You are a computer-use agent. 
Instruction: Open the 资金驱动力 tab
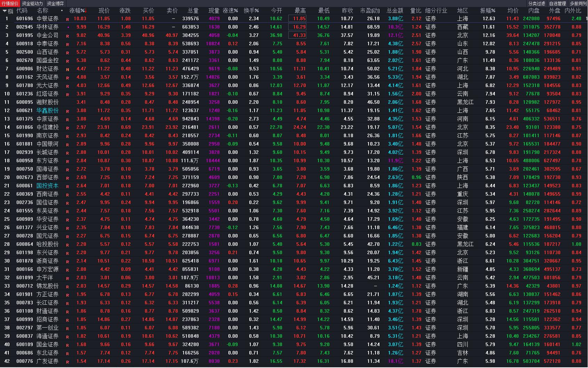coord(32,3)
